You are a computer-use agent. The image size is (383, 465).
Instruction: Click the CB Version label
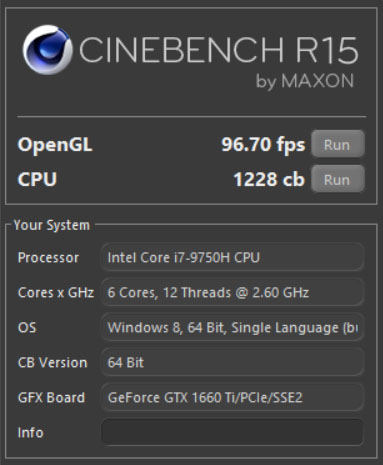[x=53, y=363]
